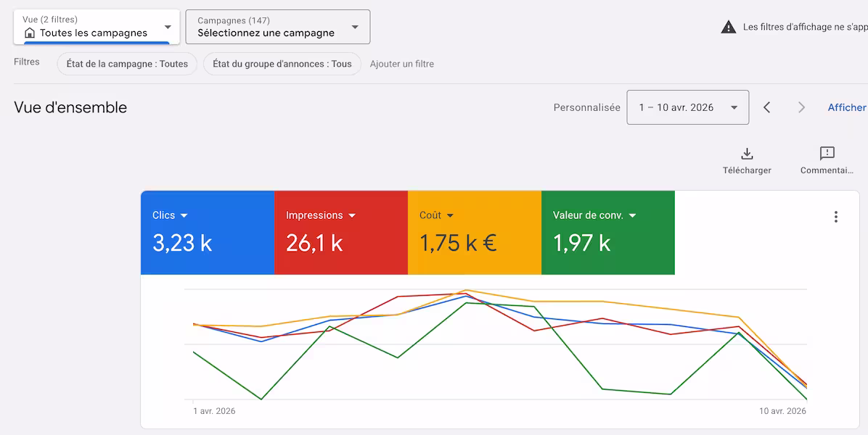The width and height of the screenshot is (868, 435).
Task: Click the Télécharger download icon
Action: [x=747, y=154]
